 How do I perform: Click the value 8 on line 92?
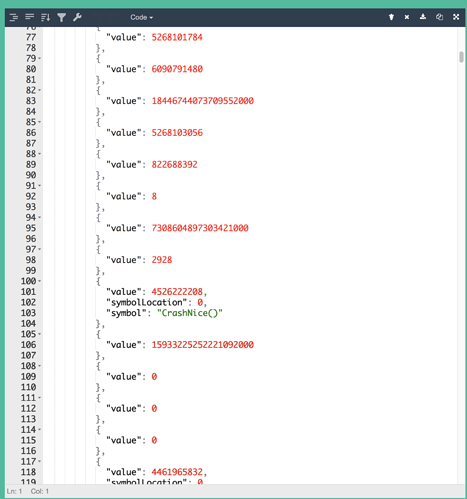154,196
